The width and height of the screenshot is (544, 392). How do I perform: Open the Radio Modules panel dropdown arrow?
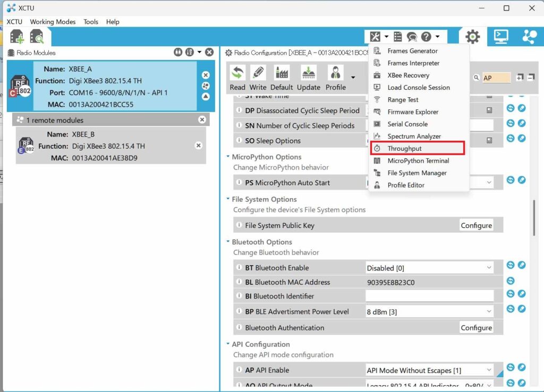pyautogui.click(x=199, y=52)
